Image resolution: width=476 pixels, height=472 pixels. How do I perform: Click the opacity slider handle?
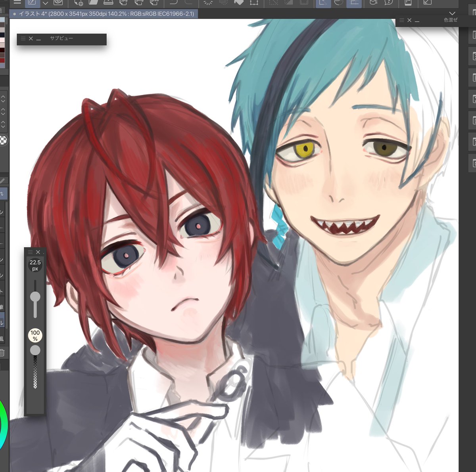pos(35,350)
